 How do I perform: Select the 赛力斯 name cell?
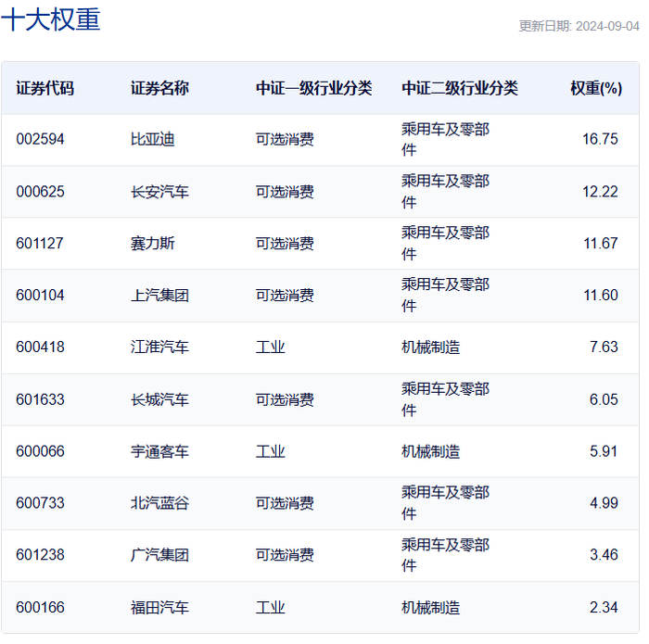[x=153, y=243]
